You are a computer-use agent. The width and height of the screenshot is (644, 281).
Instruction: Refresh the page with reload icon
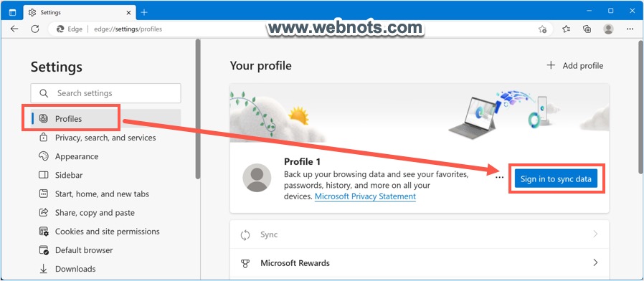(35, 29)
